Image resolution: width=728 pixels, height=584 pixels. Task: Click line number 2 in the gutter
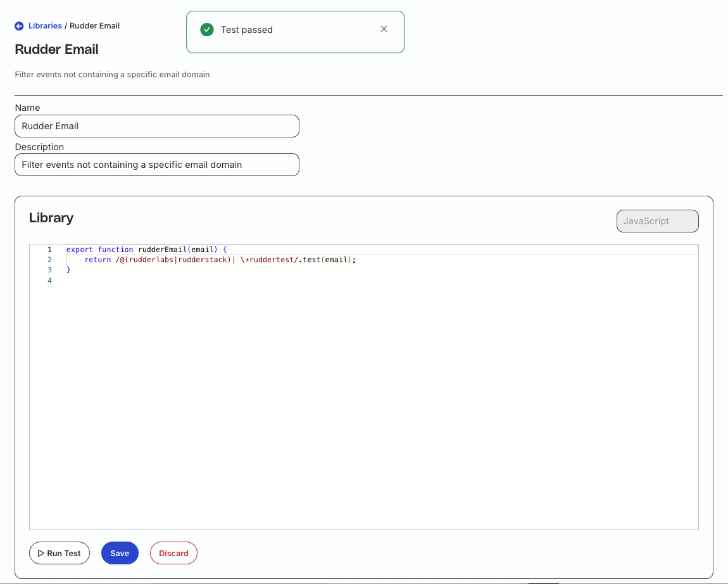coord(49,260)
